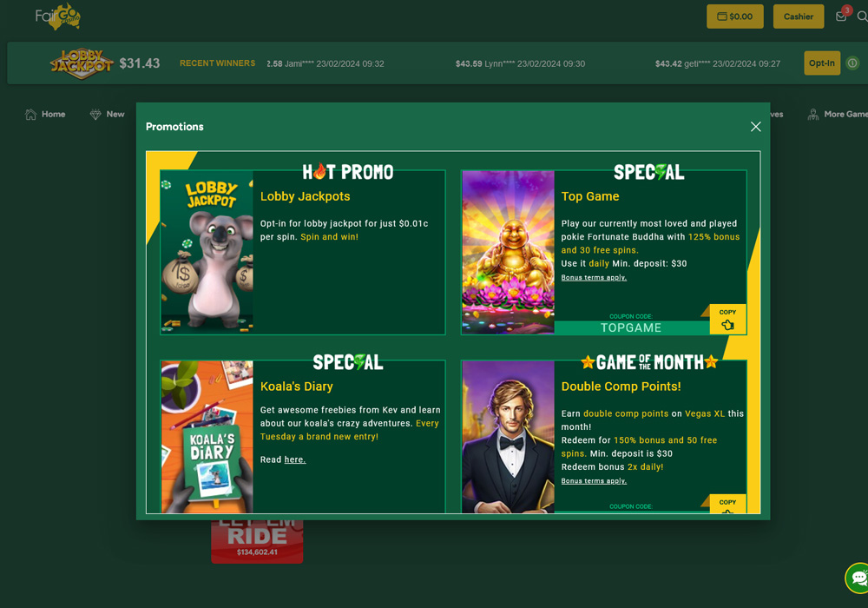
Task: Close the Promotions dialog
Action: pos(756,127)
